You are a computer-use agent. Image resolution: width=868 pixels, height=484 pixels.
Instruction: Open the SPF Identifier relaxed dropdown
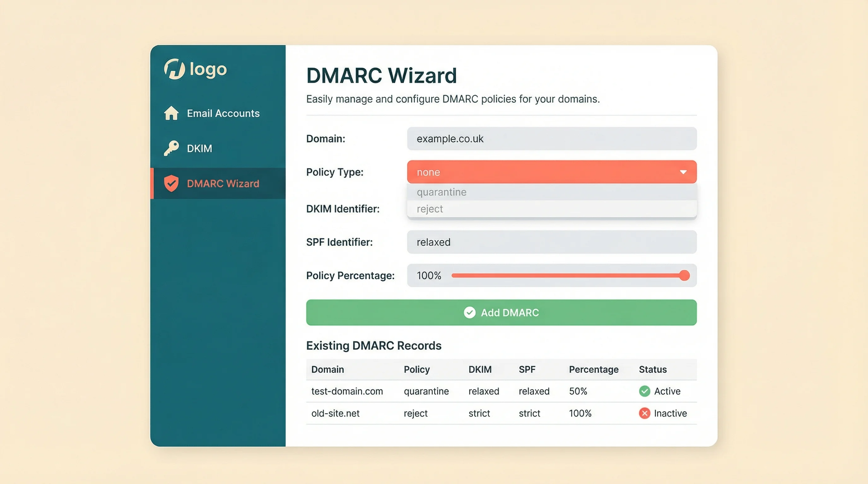point(552,242)
